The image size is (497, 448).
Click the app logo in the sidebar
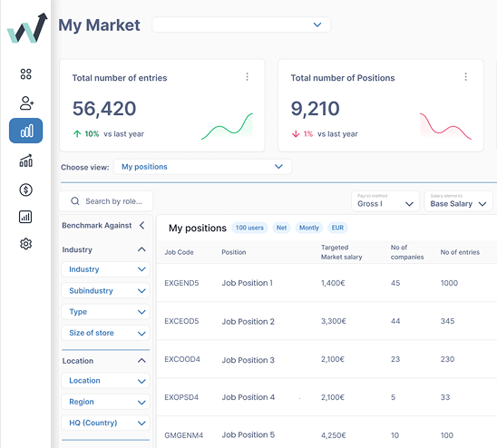point(27,28)
